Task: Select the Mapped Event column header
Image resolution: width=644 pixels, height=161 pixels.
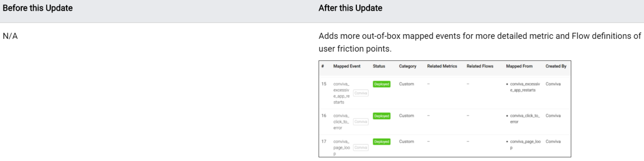Action: (346, 66)
